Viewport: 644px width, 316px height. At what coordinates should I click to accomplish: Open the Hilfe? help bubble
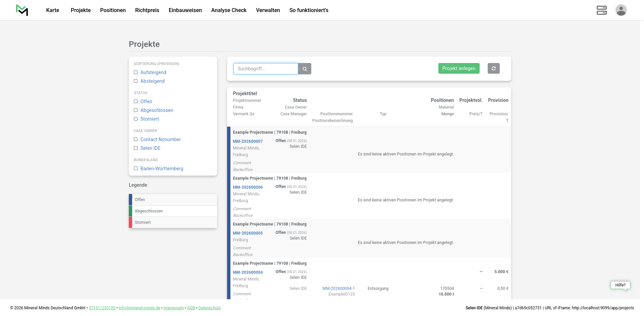pos(620,285)
